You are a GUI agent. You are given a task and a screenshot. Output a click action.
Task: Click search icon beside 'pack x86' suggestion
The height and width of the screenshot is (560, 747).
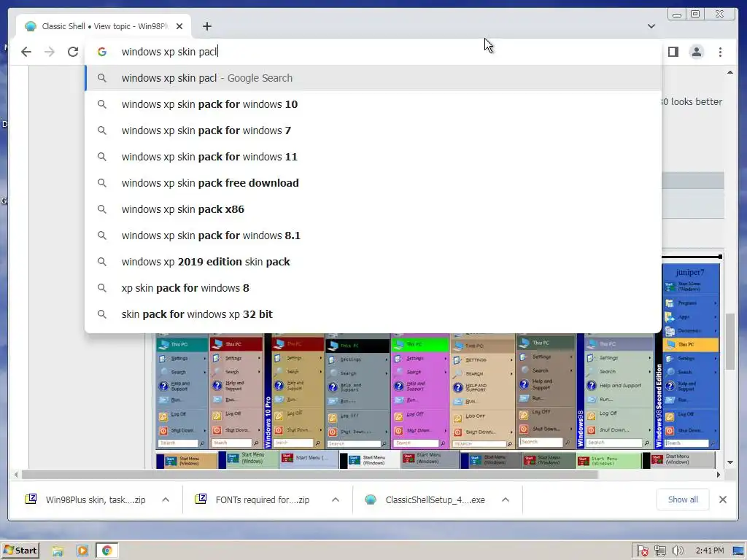tap(102, 209)
